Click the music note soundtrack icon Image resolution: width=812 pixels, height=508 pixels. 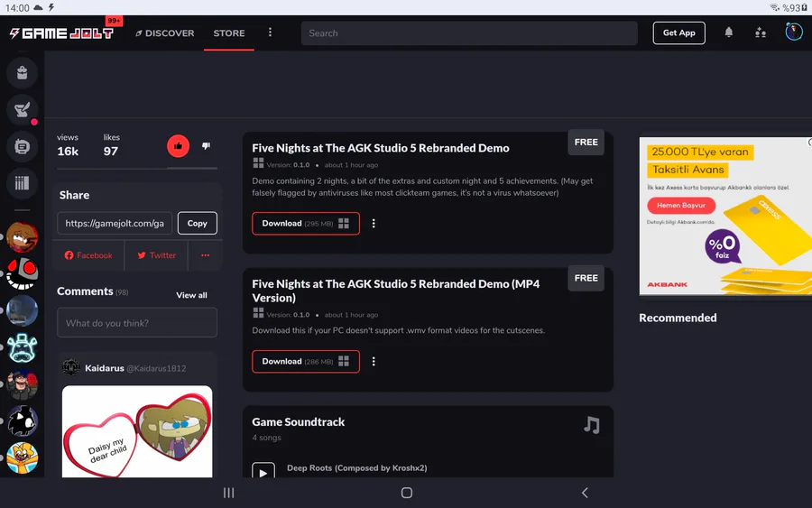tap(591, 425)
